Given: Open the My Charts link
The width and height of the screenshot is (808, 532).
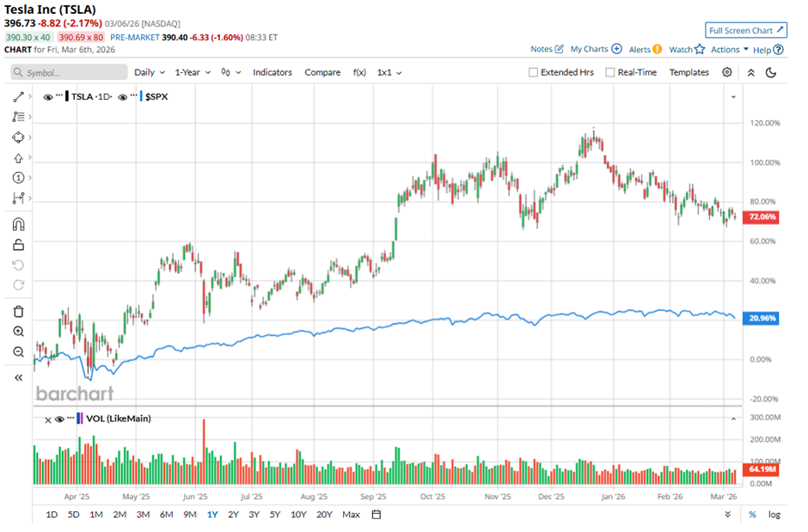Looking at the screenshot, I should [595, 50].
